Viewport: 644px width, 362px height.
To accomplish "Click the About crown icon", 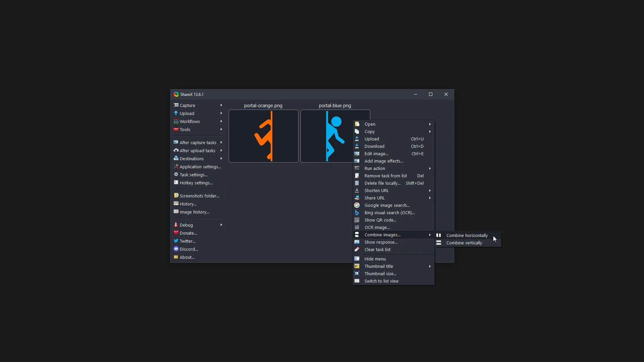I will pos(176,257).
